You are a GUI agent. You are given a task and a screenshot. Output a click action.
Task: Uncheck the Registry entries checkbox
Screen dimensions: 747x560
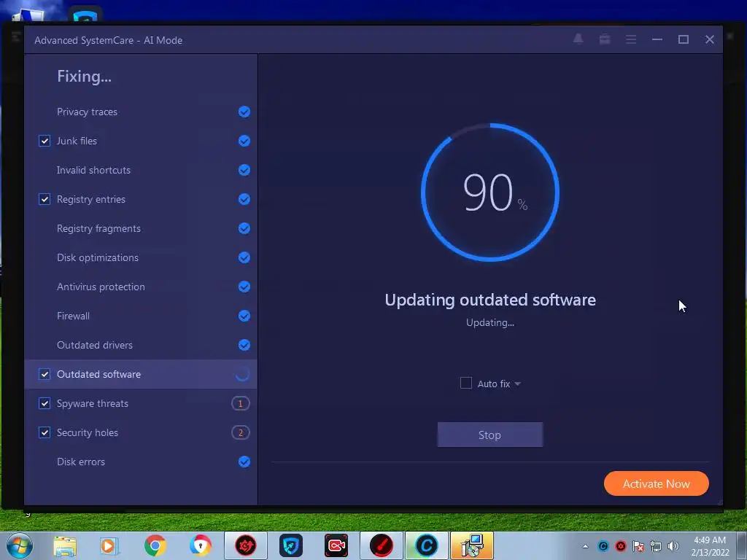pos(44,199)
